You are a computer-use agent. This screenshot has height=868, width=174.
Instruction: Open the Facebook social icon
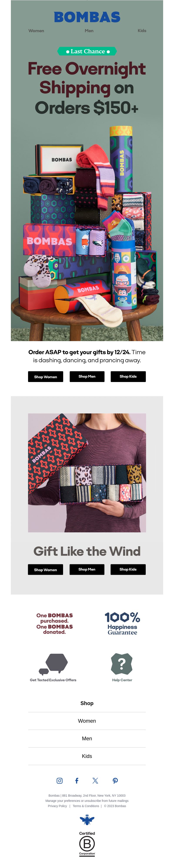pyautogui.click(x=77, y=780)
